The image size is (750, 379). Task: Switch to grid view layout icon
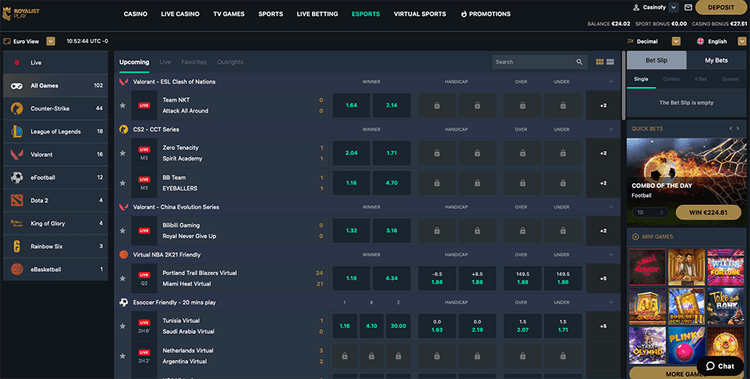point(599,62)
